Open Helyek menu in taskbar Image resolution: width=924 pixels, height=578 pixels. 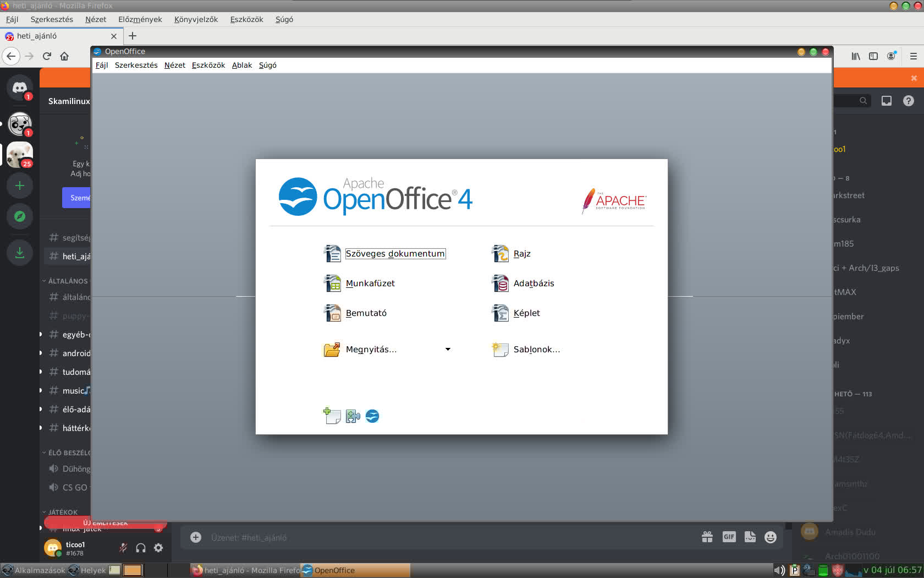[x=87, y=570]
